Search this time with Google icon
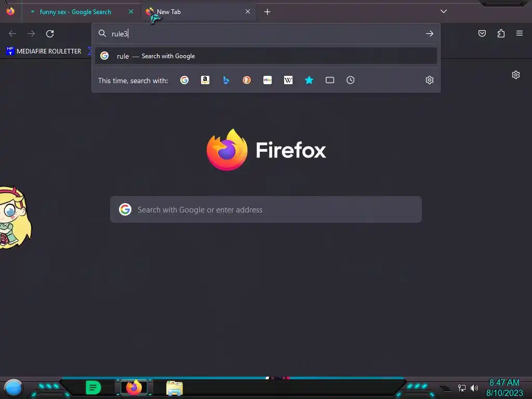The image size is (532, 399). 184,80
